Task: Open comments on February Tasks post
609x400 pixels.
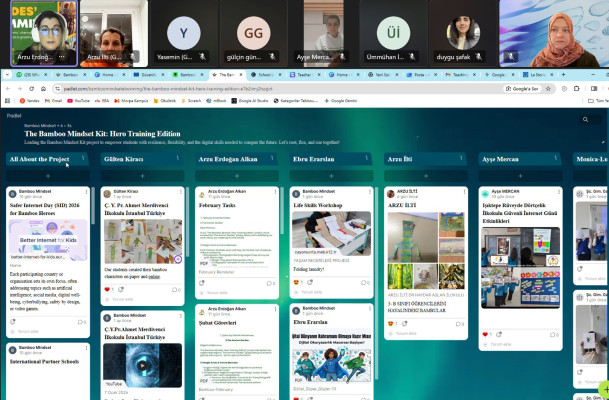Action: coord(271,283)
